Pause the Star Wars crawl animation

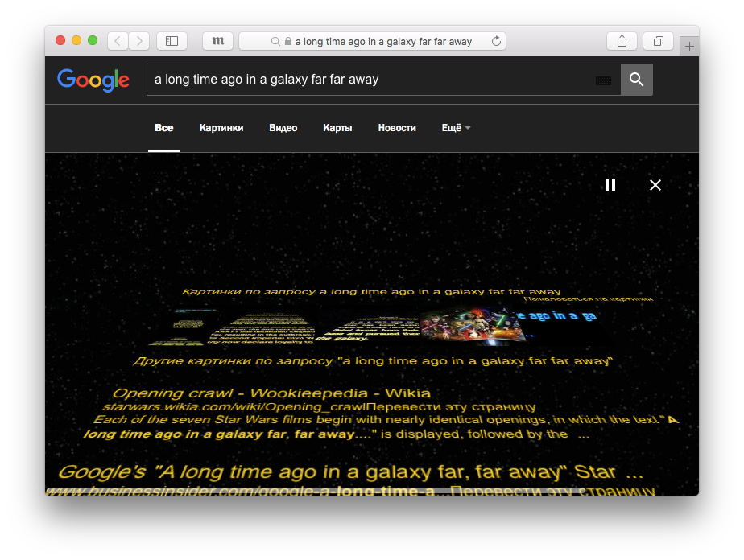coord(610,185)
